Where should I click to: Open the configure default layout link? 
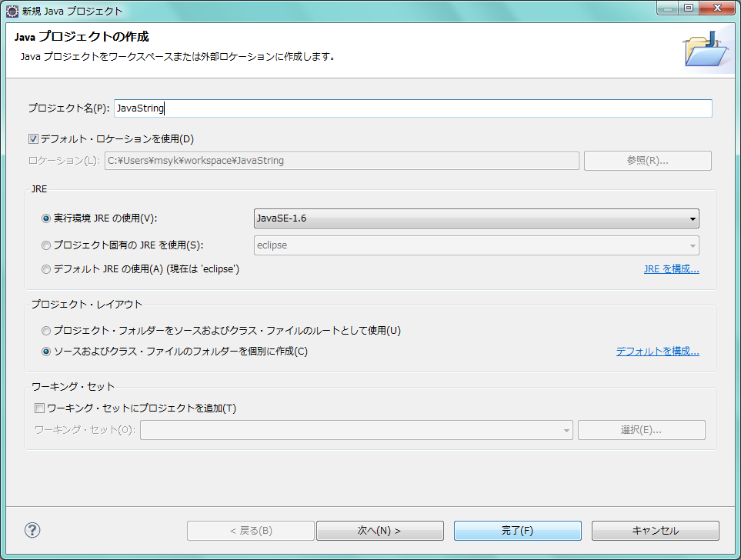click(x=657, y=352)
